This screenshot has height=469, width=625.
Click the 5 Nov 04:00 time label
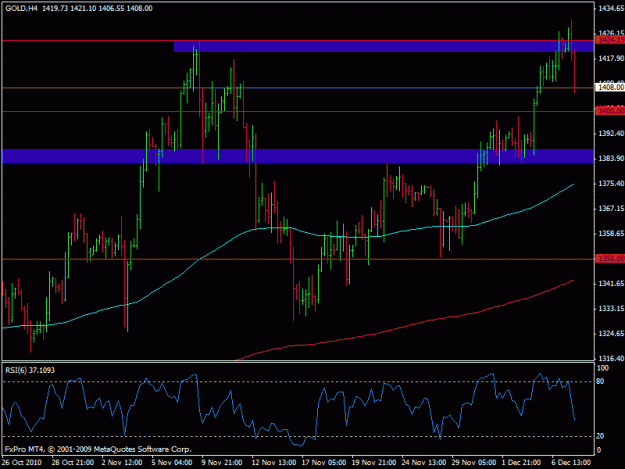171,462
